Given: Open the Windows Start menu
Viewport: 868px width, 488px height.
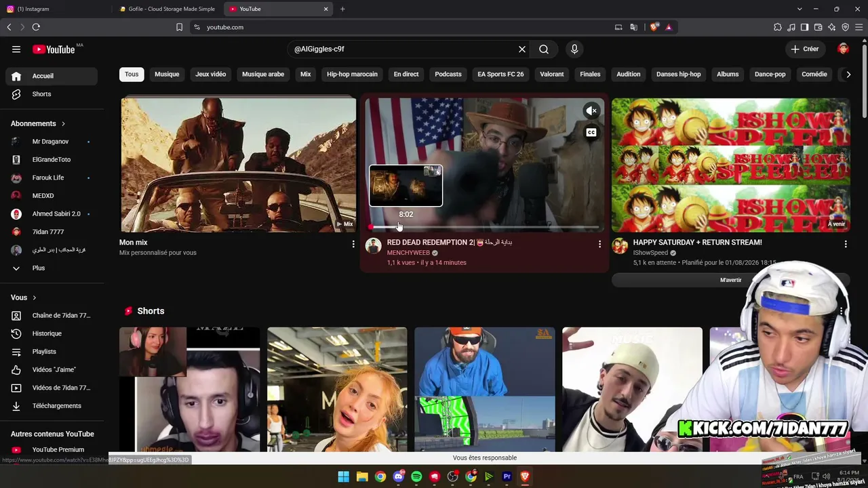Looking at the screenshot, I should 344,476.
